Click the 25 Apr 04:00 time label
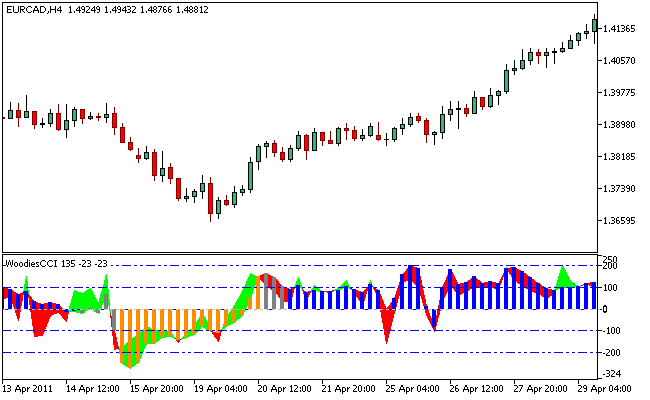650x400 pixels. click(x=413, y=389)
